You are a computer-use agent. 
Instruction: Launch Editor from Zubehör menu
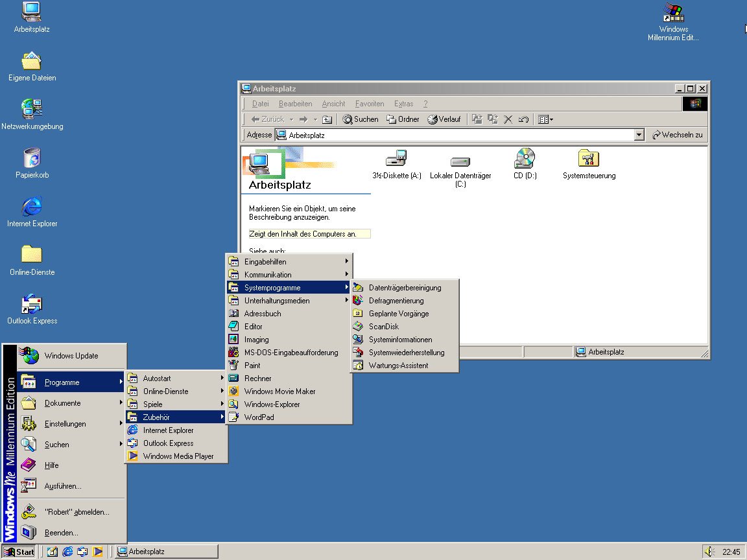pyautogui.click(x=289, y=326)
